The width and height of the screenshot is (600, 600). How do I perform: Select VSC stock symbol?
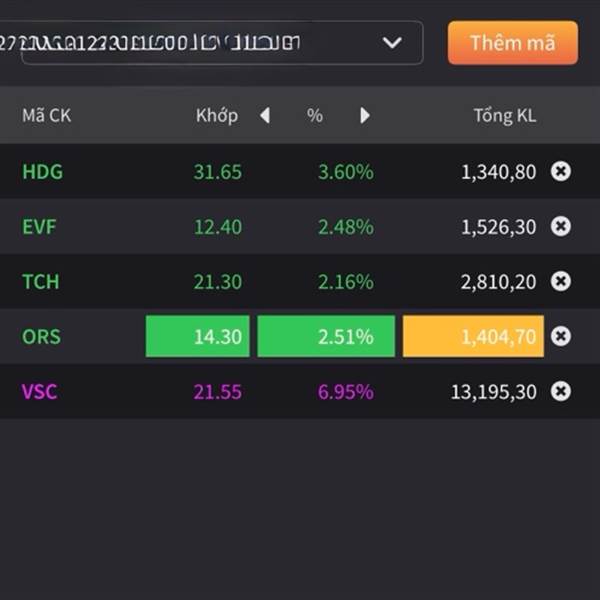[40, 392]
